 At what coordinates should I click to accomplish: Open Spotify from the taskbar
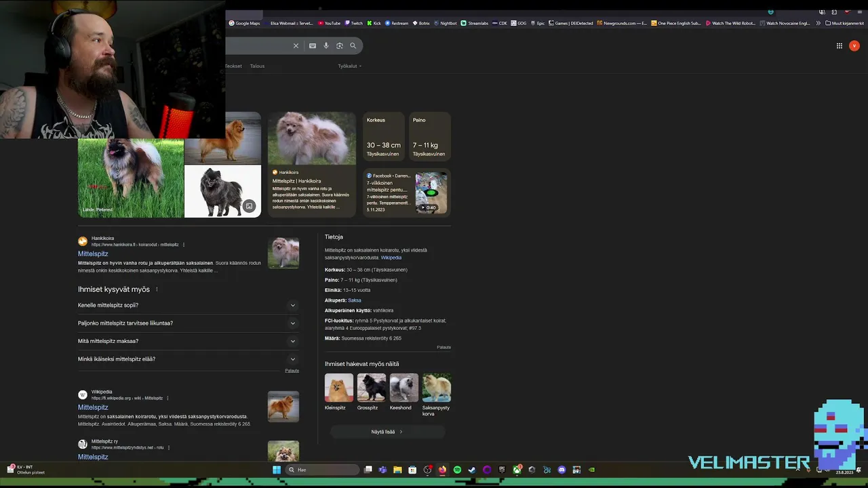[x=457, y=470]
